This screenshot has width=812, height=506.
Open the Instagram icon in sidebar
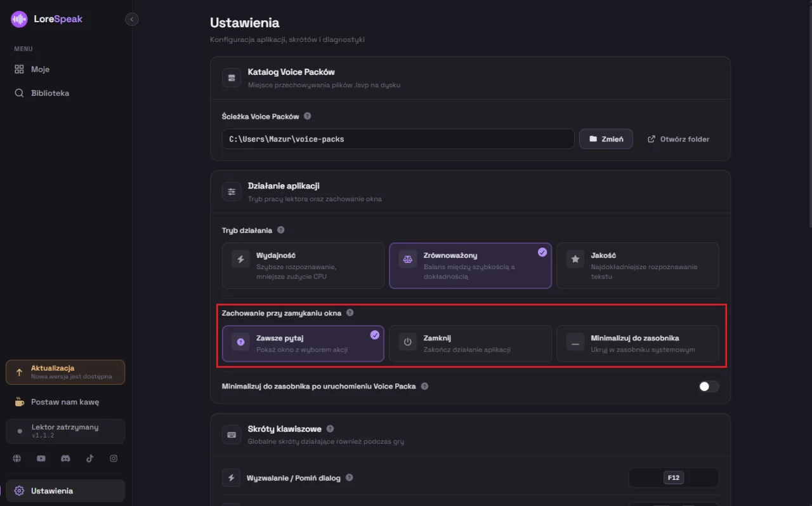click(x=114, y=458)
